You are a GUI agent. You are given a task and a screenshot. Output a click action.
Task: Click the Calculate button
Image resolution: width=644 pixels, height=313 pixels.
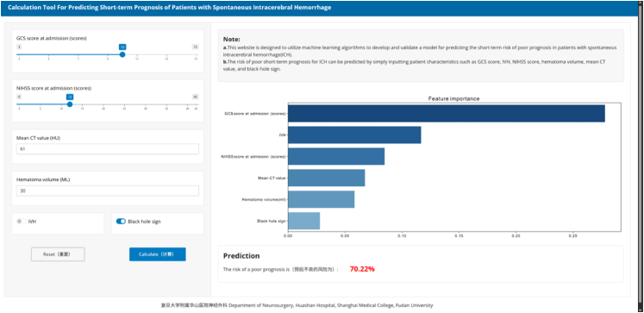(157, 254)
